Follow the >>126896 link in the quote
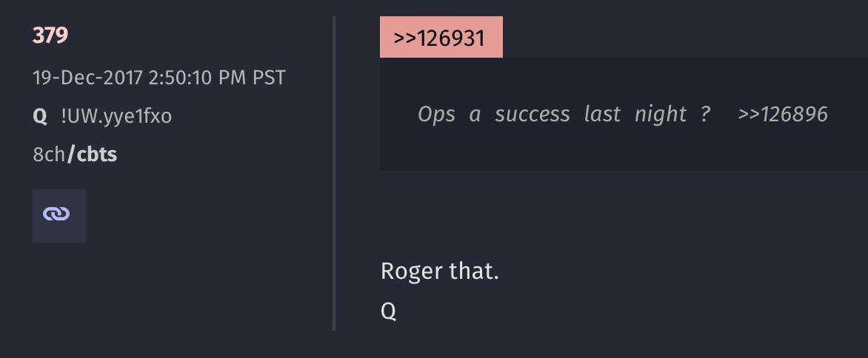Image resolution: width=868 pixels, height=358 pixels. coord(782,114)
